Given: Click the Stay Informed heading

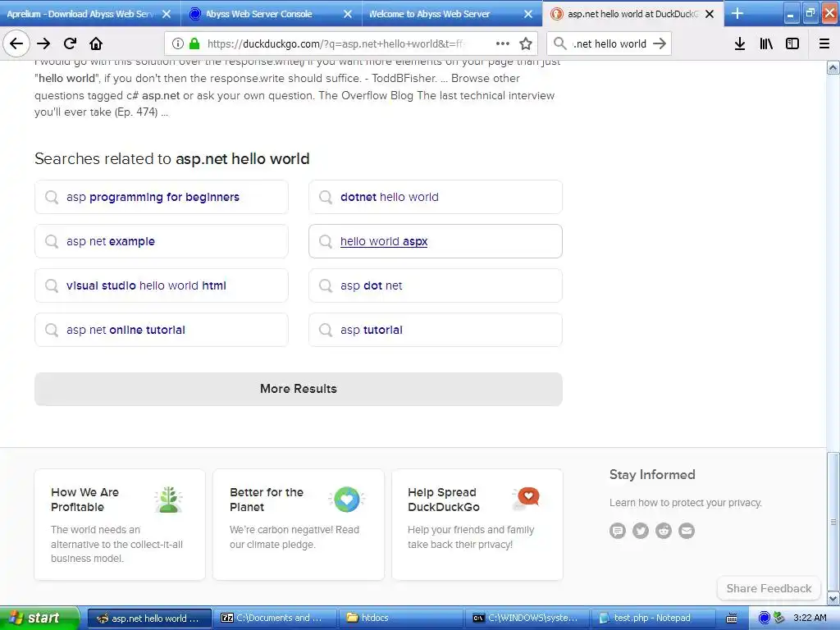Looking at the screenshot, I should pos(652,475).
